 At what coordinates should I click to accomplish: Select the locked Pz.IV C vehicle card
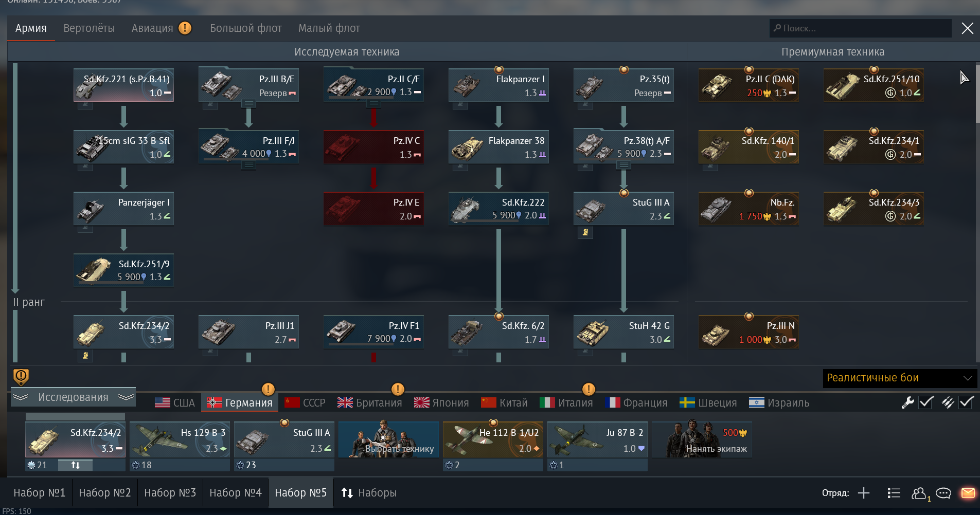click(373, 147)
